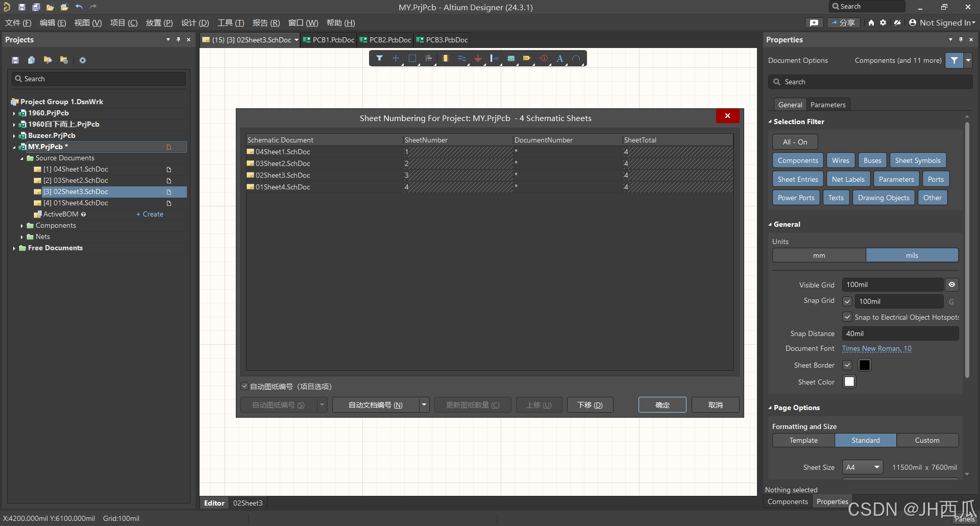Click the Projects panel search field
980x526 pixels.
click(x=99, y=79)
